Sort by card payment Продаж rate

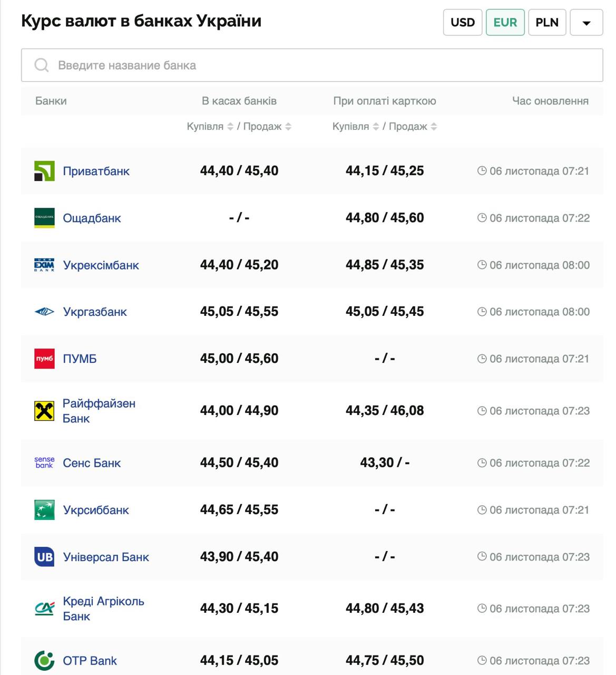click(434, 127)
